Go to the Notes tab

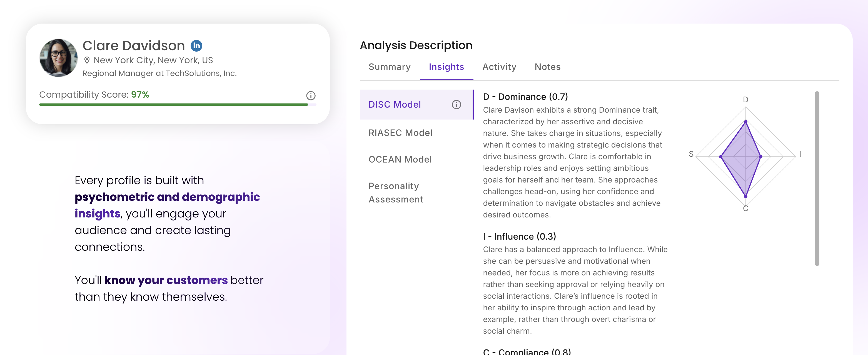pos(547,67)
